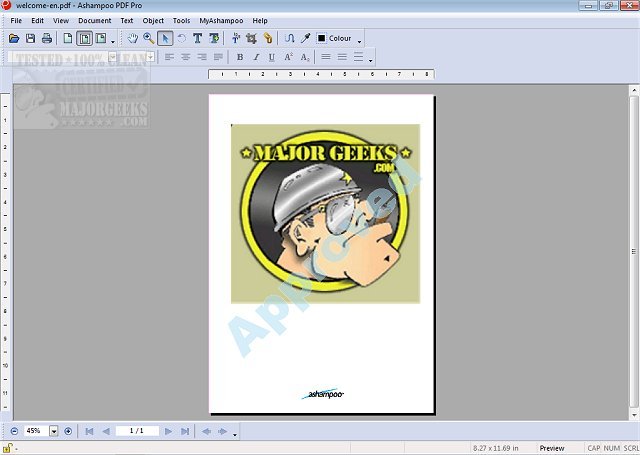The width and height of the screenshot is (640, 455).
Task: Open the View menu
Action: click(61, 21)
